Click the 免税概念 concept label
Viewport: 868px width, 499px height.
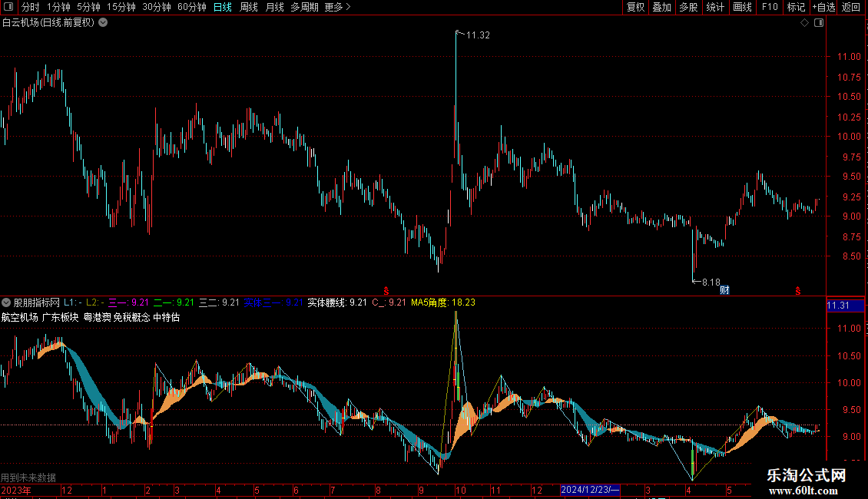tap(132, 318)
